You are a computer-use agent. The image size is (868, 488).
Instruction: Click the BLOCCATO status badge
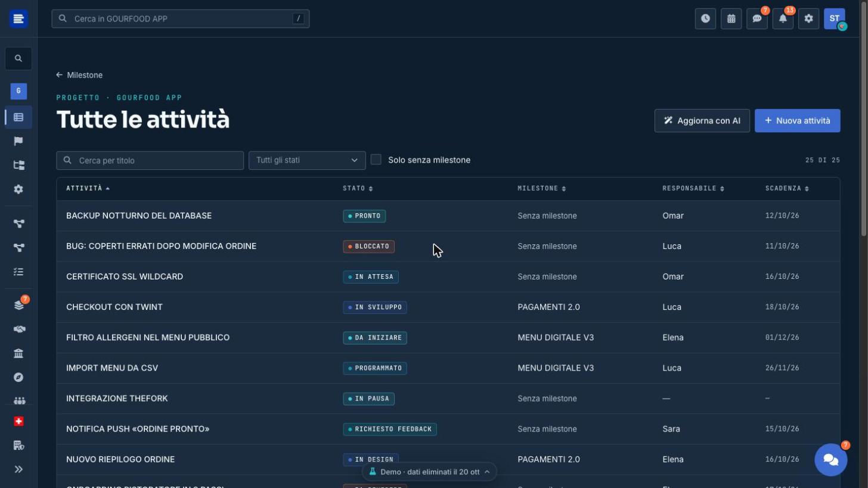click(368, 246)
